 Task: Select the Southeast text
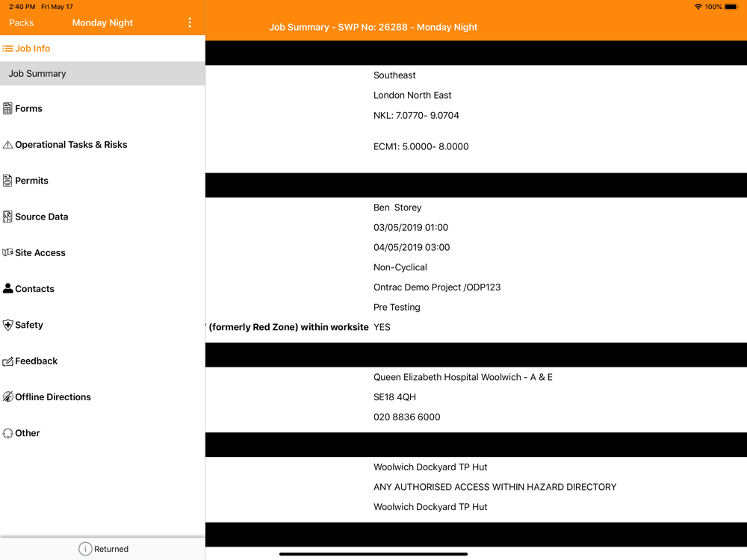click(394, 75)
